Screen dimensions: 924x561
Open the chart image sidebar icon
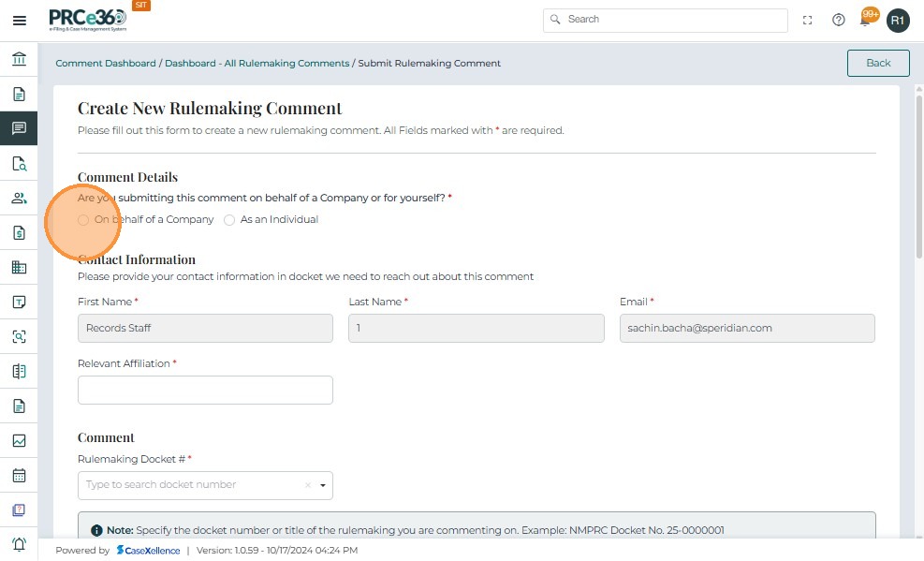click(x=19, y=440)
